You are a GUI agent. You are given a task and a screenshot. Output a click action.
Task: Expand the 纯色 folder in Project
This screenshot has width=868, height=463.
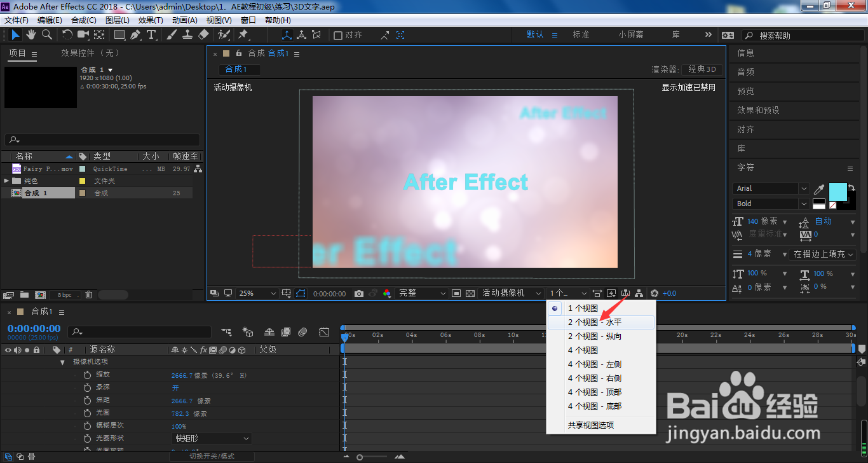tap(6, 181)
